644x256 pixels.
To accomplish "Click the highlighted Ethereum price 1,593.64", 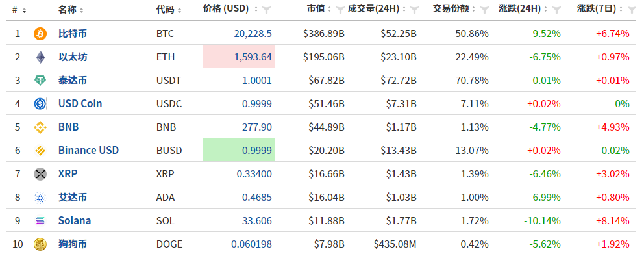I will [253, 57].
